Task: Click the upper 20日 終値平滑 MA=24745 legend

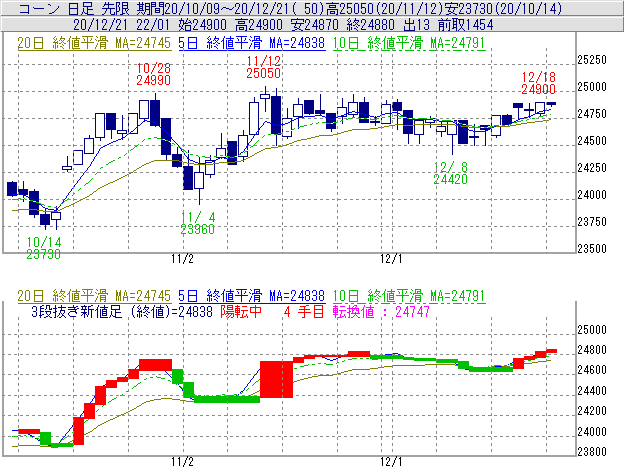Action: 94,43
